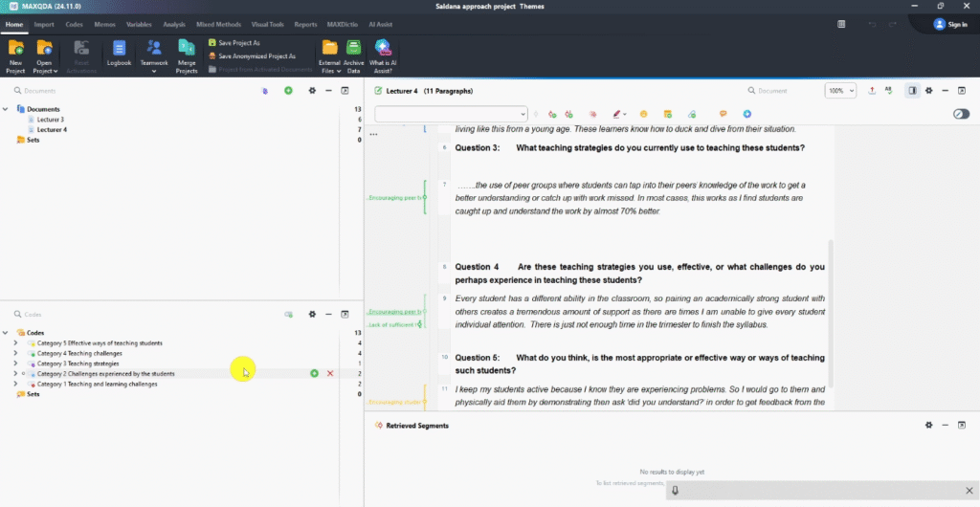The width and height of the screenshot is (980, 507).
Task: Open Codes panel settings gear
Action: (x=312, y=314)
